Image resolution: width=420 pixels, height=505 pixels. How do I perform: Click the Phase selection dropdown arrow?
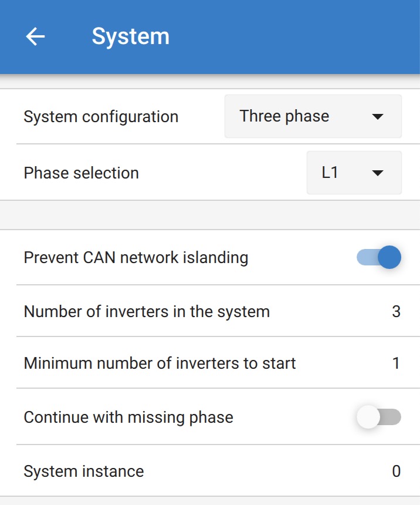click(378, 173)
